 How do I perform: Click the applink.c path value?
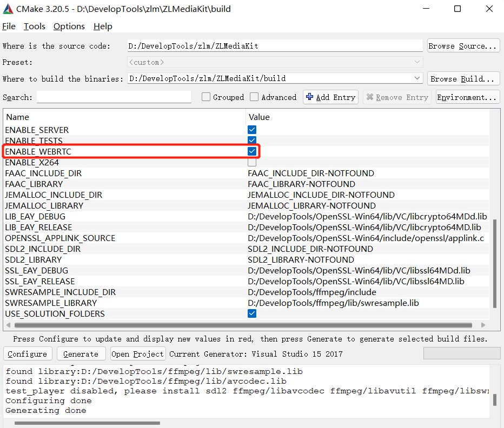[x=366, y=238]
